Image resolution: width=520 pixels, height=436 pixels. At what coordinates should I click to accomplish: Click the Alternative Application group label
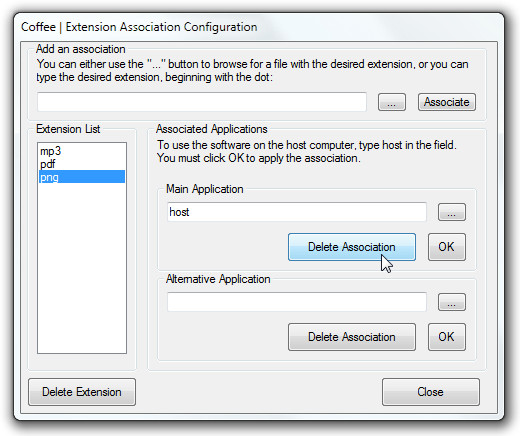point(218,279)
